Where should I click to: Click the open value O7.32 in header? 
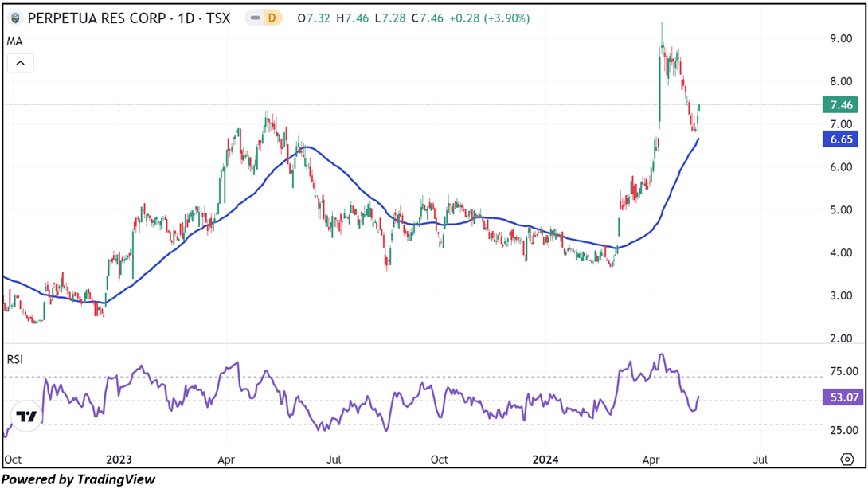click(314, 18)
